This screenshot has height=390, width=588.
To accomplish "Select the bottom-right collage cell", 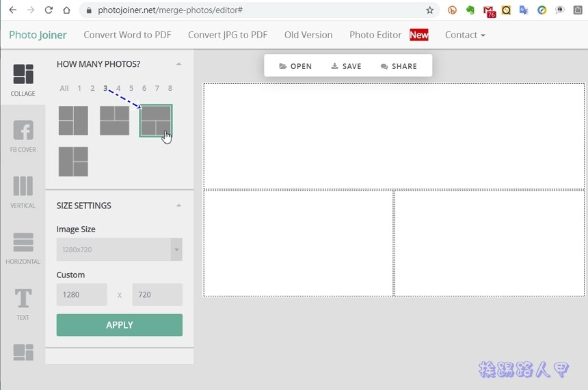I will click(x=490, y=244).
